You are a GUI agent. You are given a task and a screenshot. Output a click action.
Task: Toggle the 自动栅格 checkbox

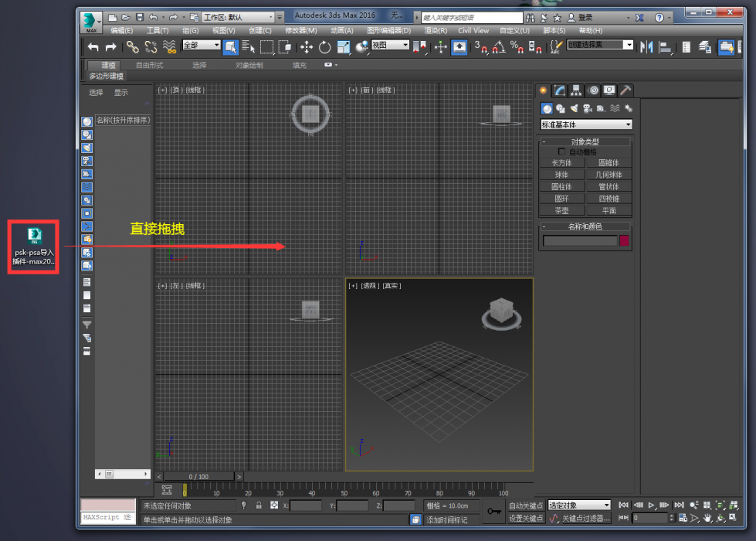(561, 151)
